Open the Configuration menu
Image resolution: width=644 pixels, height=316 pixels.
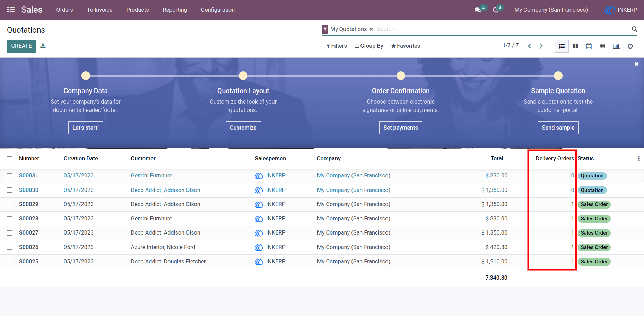[218, 10]
